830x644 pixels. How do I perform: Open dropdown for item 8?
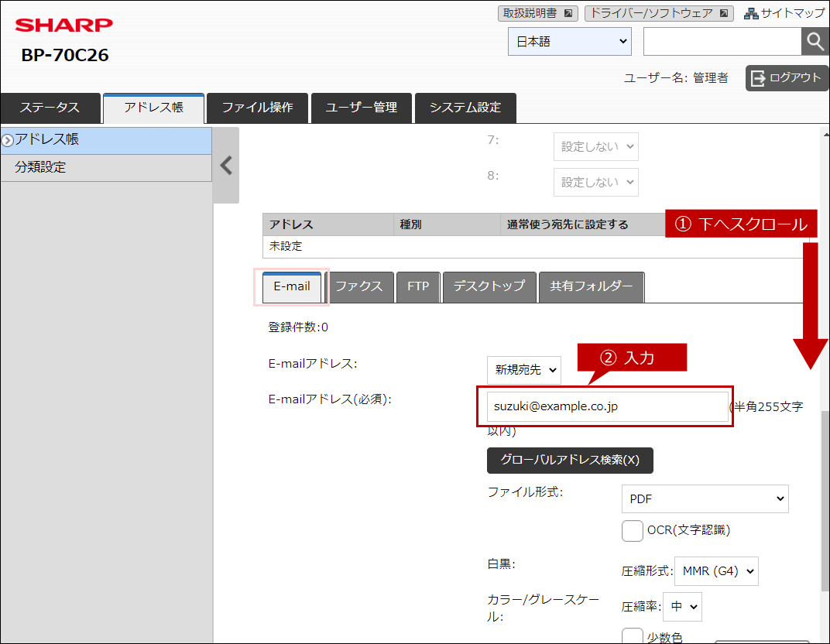595,182
